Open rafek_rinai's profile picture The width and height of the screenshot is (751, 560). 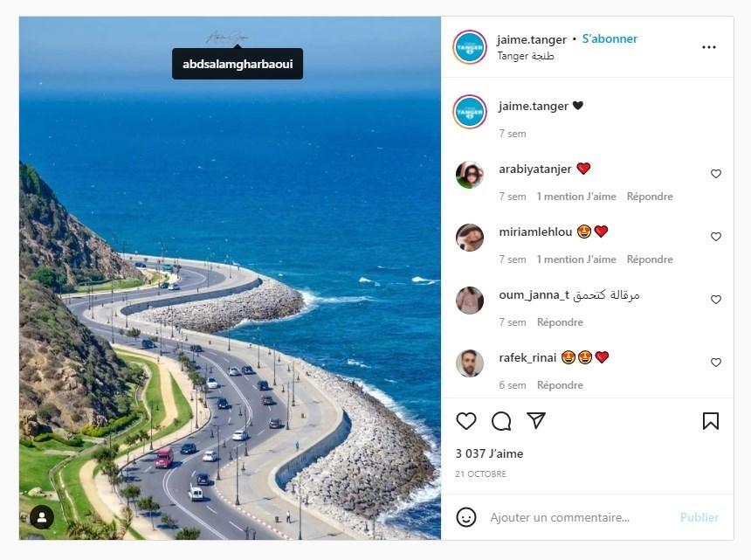[x=470, y=363]
